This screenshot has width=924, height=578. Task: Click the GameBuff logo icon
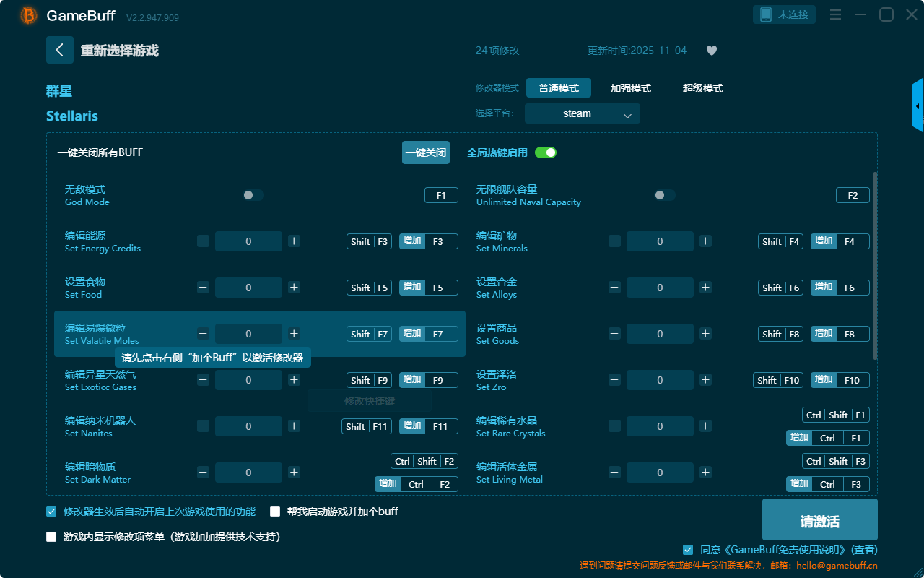[29, 15]
